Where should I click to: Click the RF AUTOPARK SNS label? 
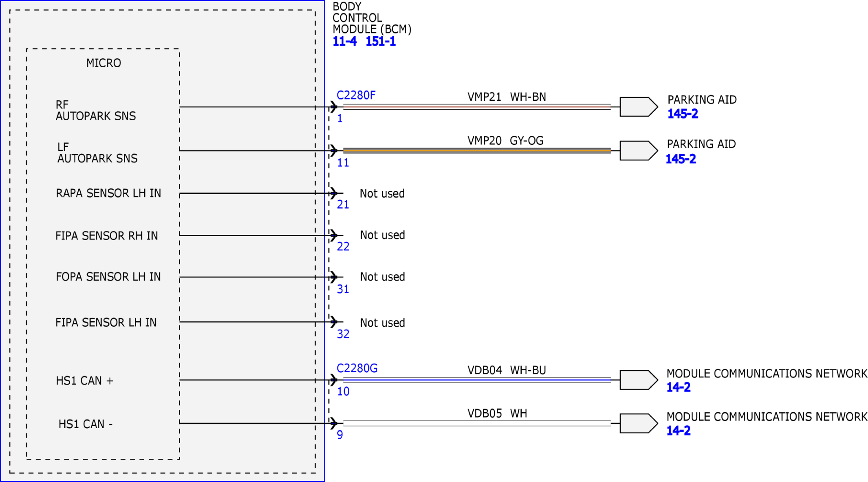(96, 111)
